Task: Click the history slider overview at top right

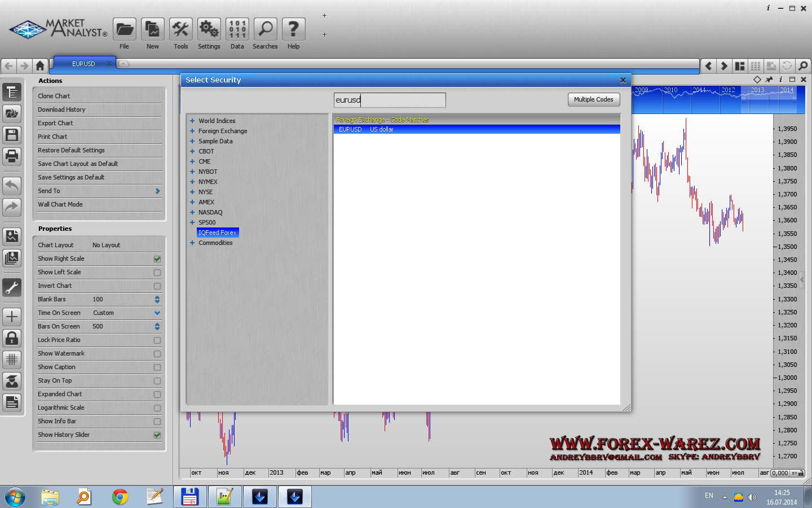Action: point(715,99)
